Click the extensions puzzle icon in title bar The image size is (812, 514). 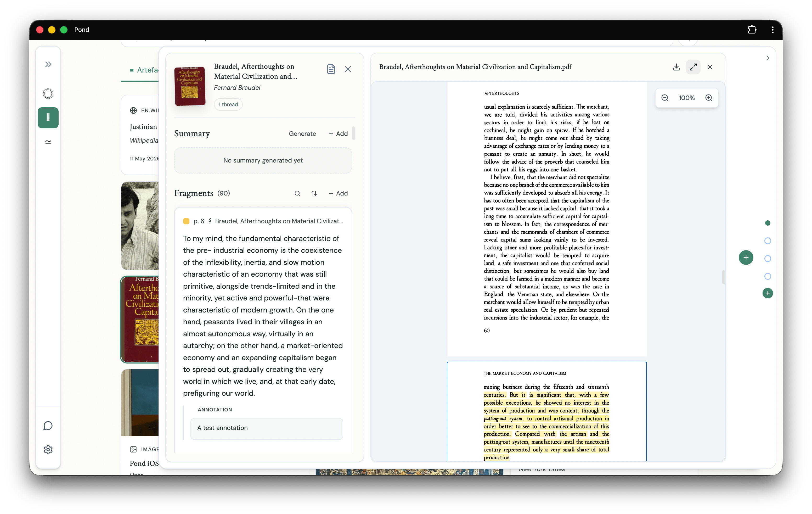[752, 30]
